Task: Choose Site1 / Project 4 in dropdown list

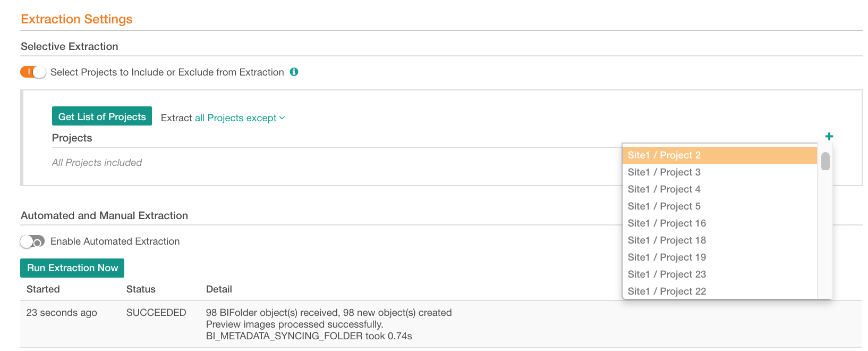Action: point(719,189)
